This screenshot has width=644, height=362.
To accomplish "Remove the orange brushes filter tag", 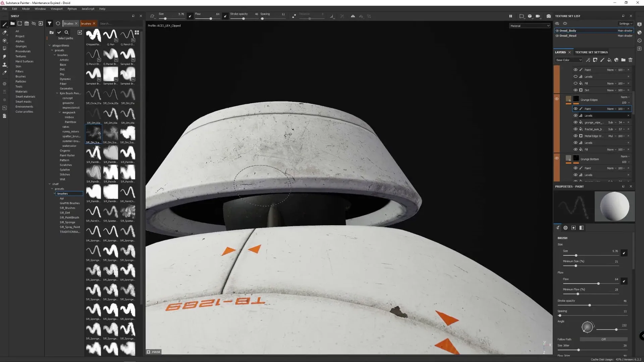I will (x=94, y=23).
